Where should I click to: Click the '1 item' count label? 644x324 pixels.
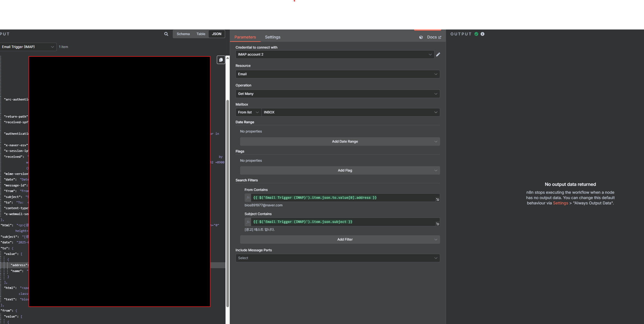63,47
